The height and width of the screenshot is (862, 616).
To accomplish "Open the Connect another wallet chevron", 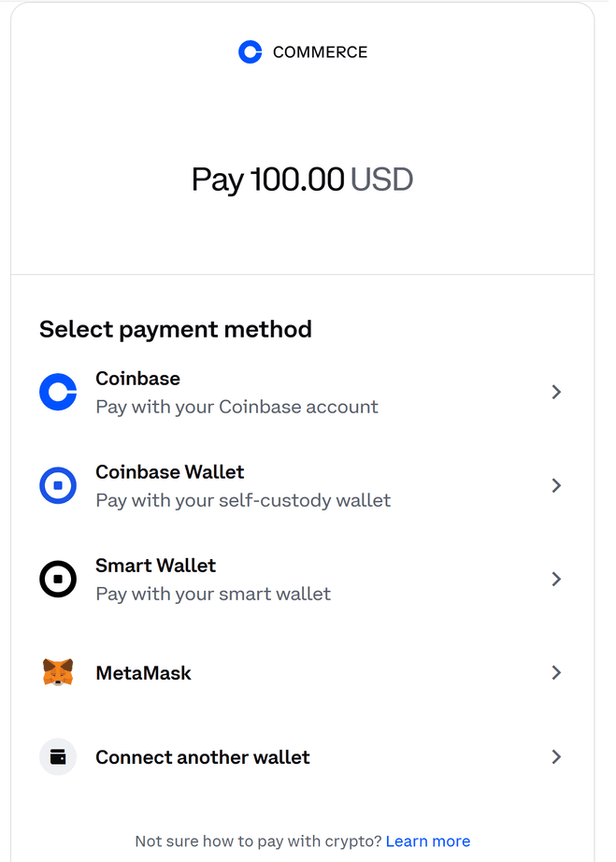I will [x=556, y=756].
